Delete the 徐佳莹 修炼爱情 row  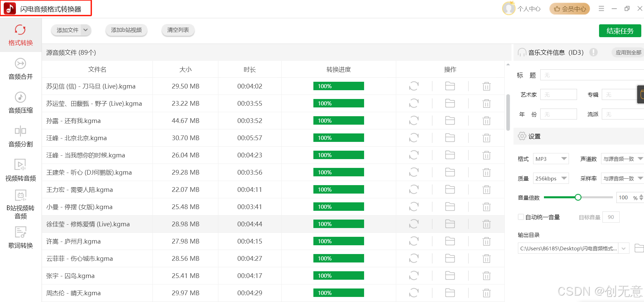coord(486,224)
